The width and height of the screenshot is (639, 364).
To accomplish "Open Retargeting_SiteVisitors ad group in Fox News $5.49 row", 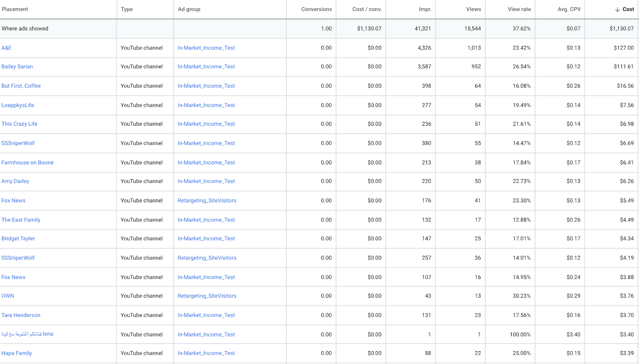I will point(207,201).
